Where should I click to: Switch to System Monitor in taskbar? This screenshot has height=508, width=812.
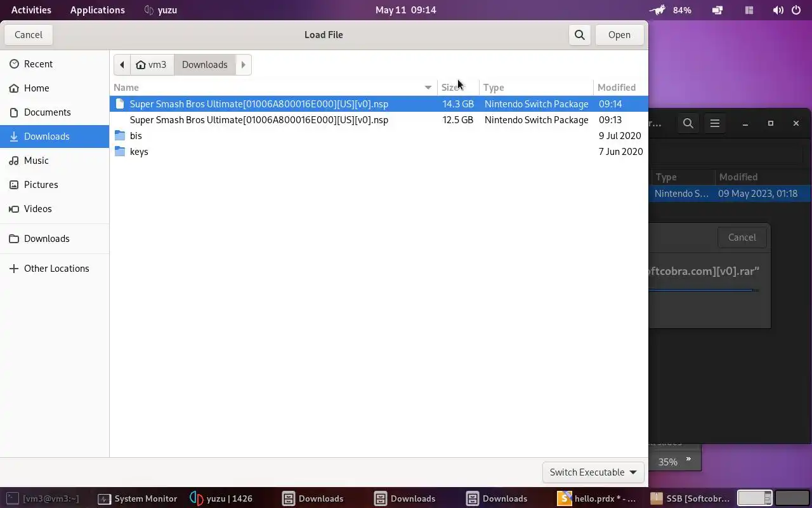138,498
